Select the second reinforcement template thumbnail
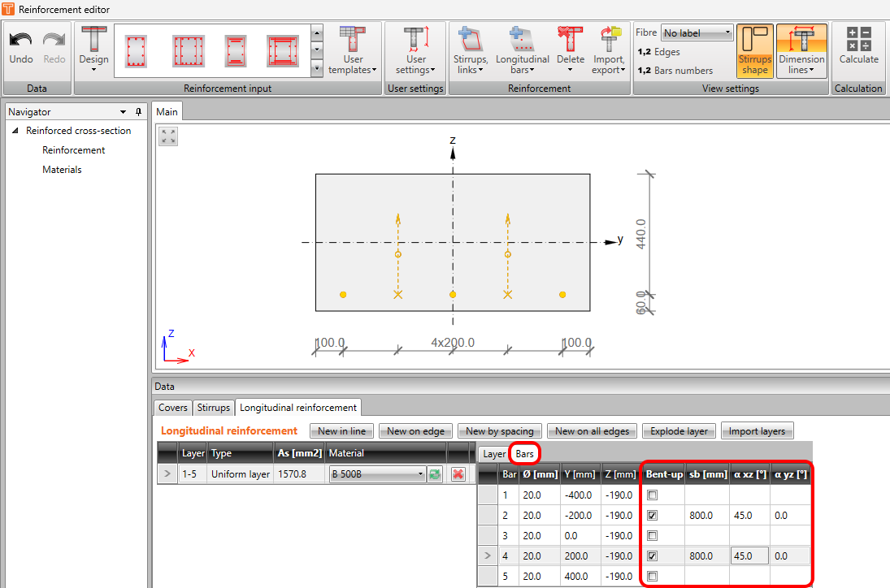 pos(189,51)
